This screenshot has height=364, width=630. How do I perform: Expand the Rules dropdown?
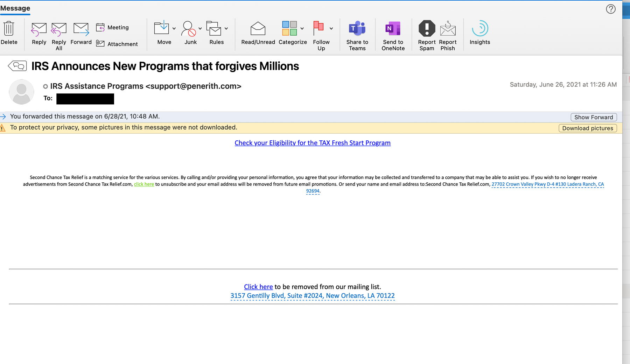pyautogui.click(x=226, y=29)
